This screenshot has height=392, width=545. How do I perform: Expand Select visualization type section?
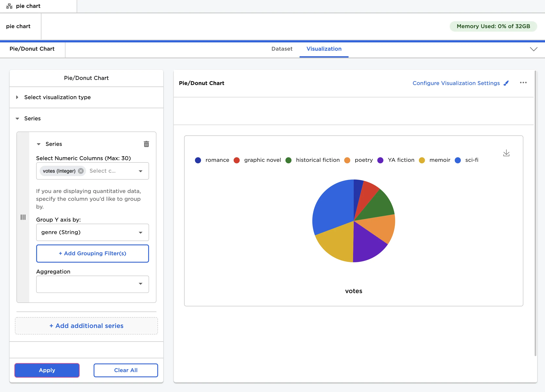(x=57, y=97)
